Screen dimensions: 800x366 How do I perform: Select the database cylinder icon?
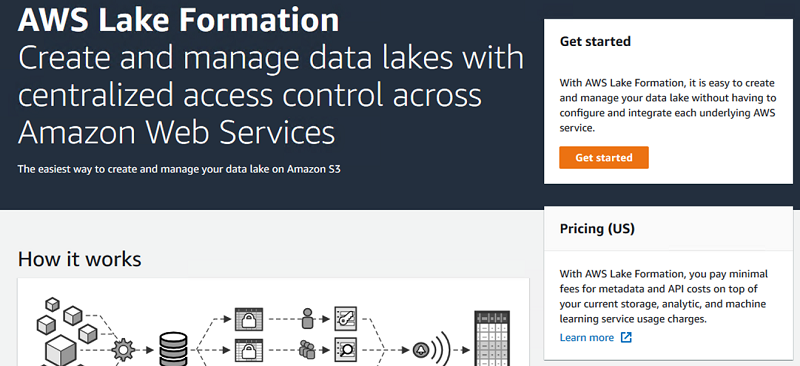click(173, 349)
